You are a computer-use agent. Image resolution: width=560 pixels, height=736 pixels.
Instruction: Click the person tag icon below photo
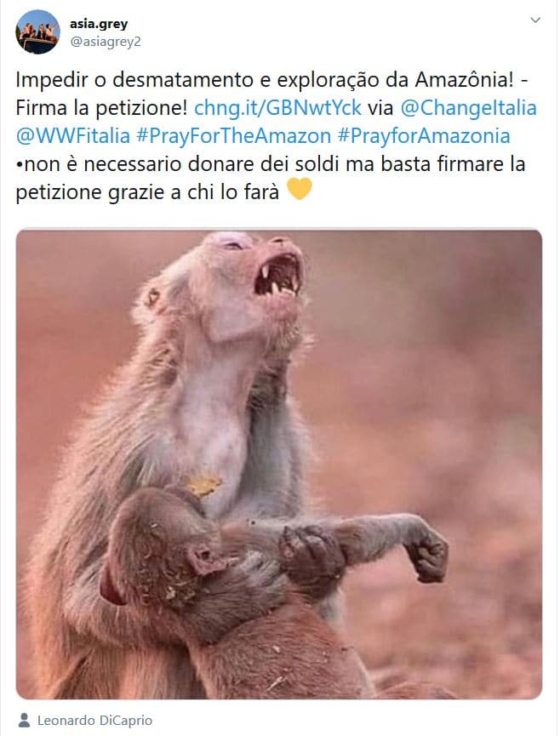click(x=24, y=720)
